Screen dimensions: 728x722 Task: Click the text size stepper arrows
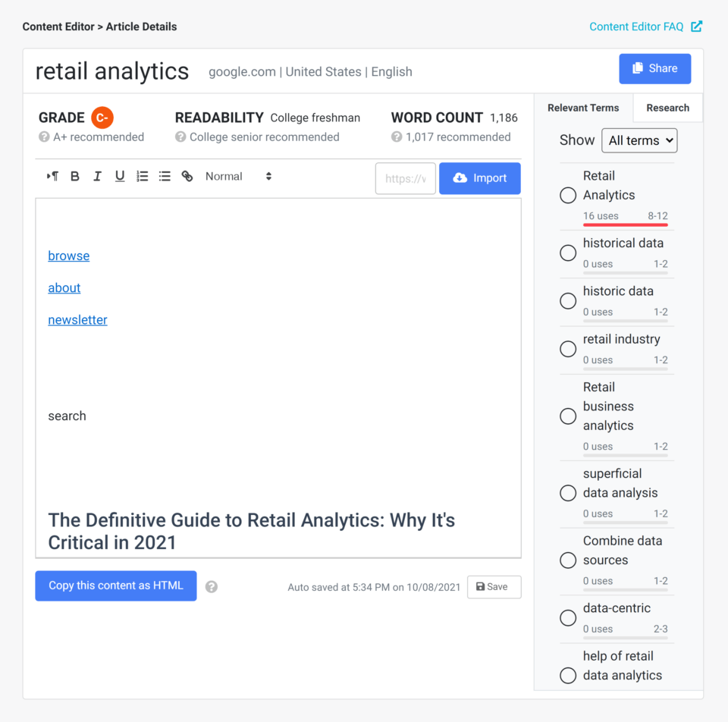click(268, 176)
